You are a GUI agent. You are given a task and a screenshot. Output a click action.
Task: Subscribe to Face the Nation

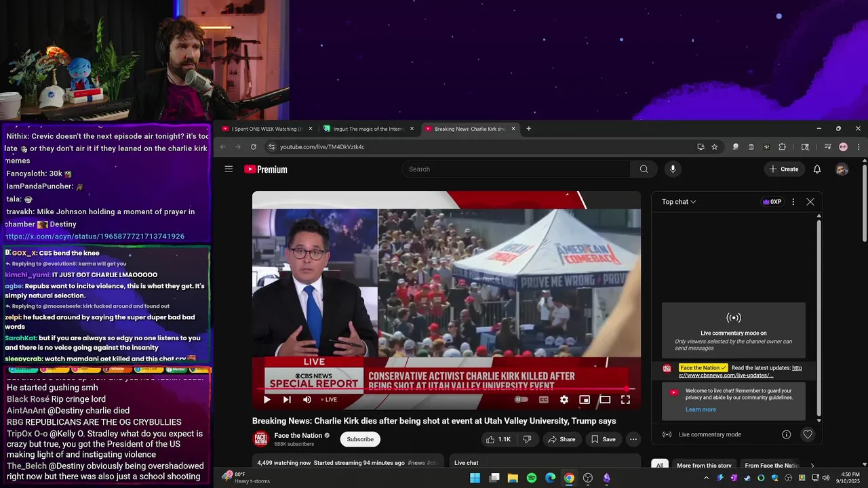[x=360, y=439]
